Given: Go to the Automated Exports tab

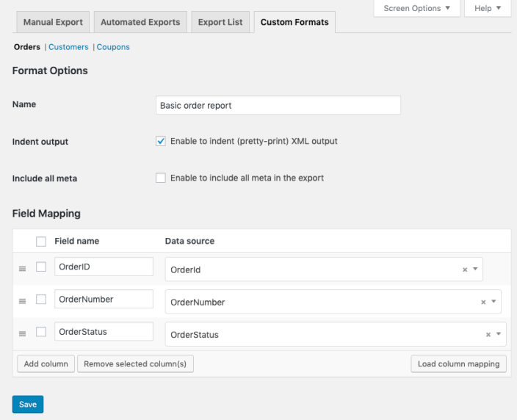Looking at the screenshot, I should pyautogui.click(x=140, y=22).
